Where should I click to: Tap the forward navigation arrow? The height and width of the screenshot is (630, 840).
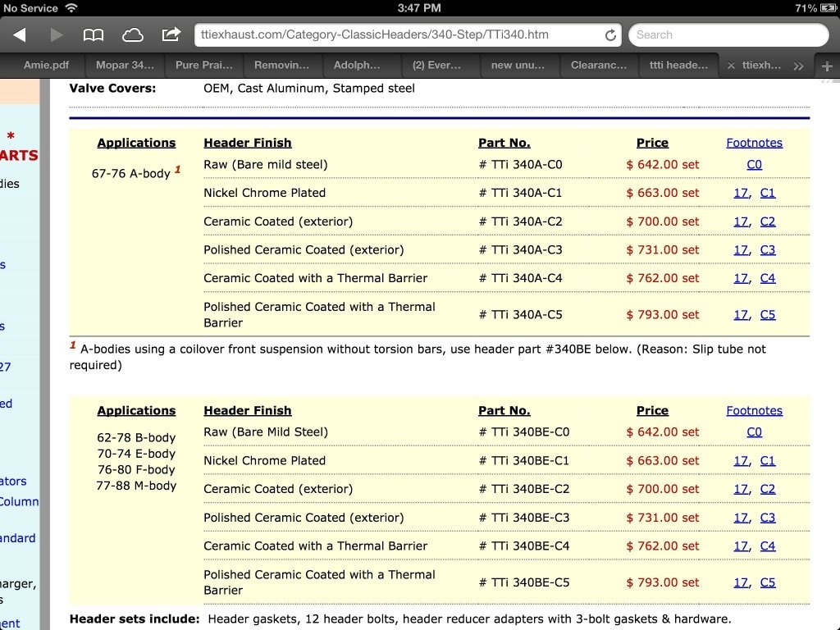(x=57, y=34)
